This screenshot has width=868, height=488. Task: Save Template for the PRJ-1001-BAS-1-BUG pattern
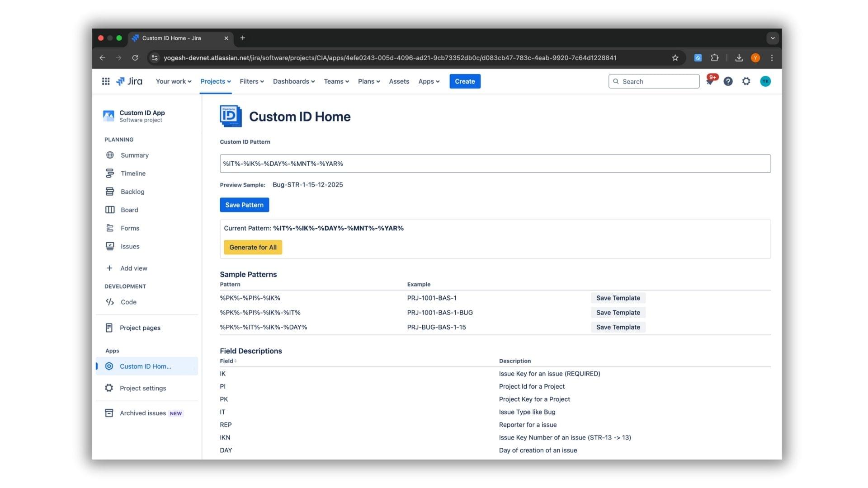[x=618, y=313]
